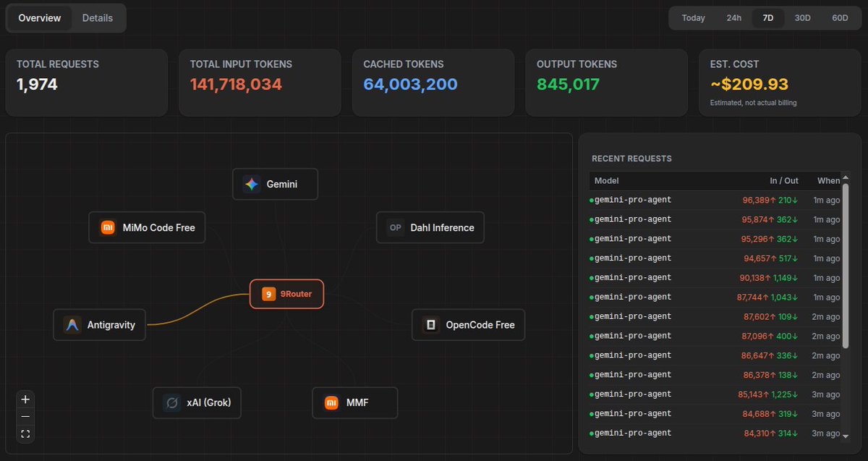Click the Antigravity logo icon
Screen dimensions: 868x461
tap(72, 325)
